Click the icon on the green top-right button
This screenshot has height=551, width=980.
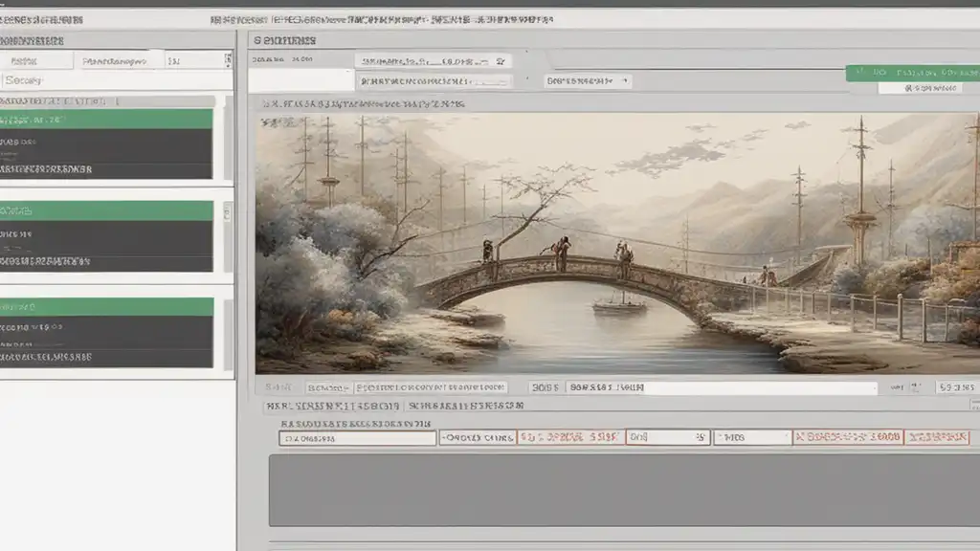pos(862,73)
